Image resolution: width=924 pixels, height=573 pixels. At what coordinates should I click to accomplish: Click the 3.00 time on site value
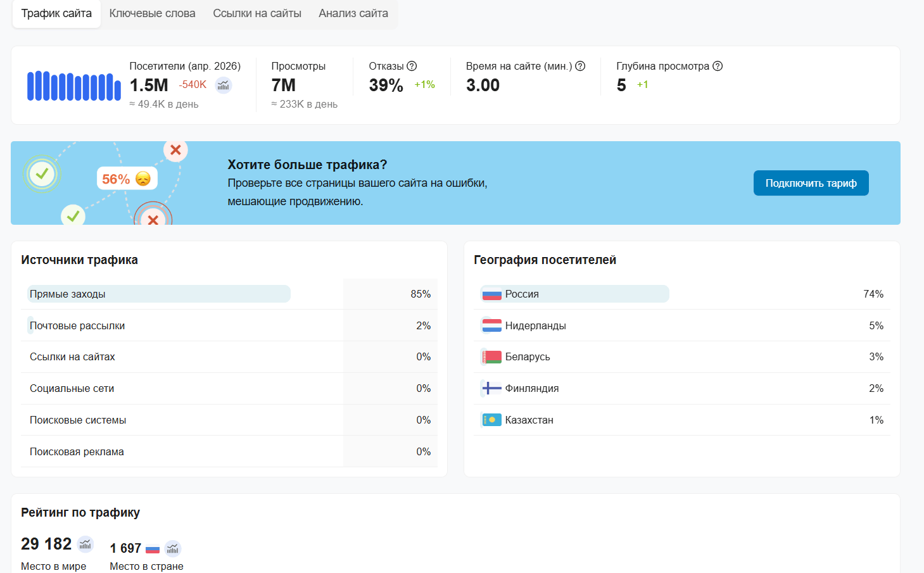[483, 85]
